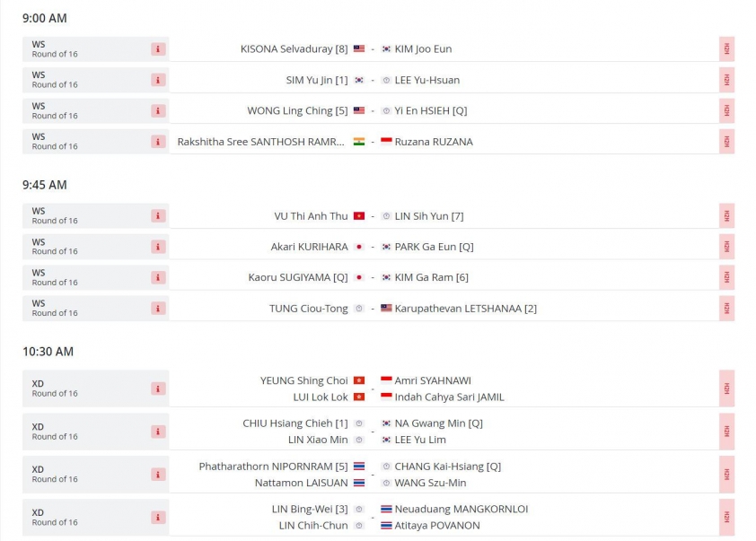Select player Karupathevan LETSHANAA
Viewport: 756px width, 541px height.
458,309
